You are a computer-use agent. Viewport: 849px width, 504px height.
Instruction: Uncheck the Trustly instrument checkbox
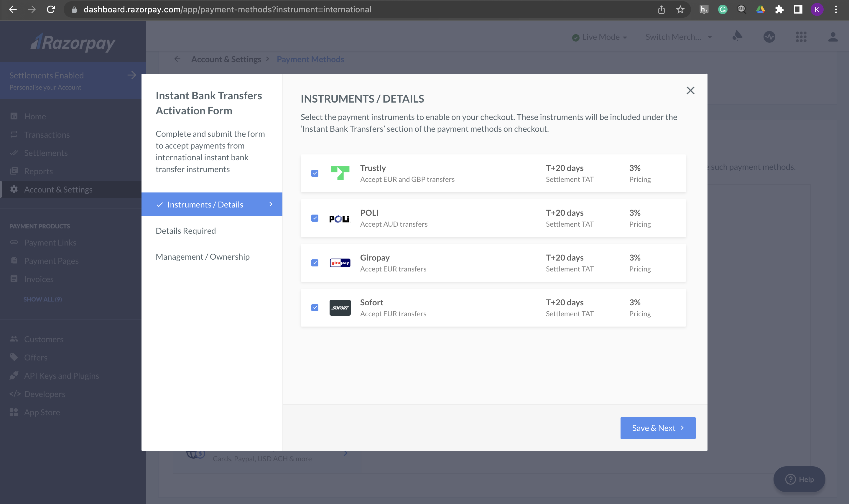point(315,174)
